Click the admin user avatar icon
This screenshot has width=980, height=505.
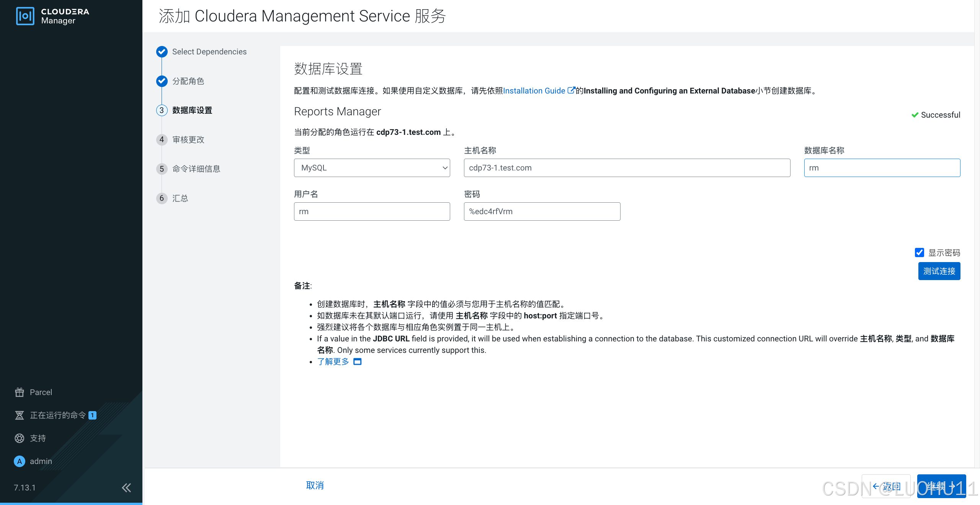(20, 461)
